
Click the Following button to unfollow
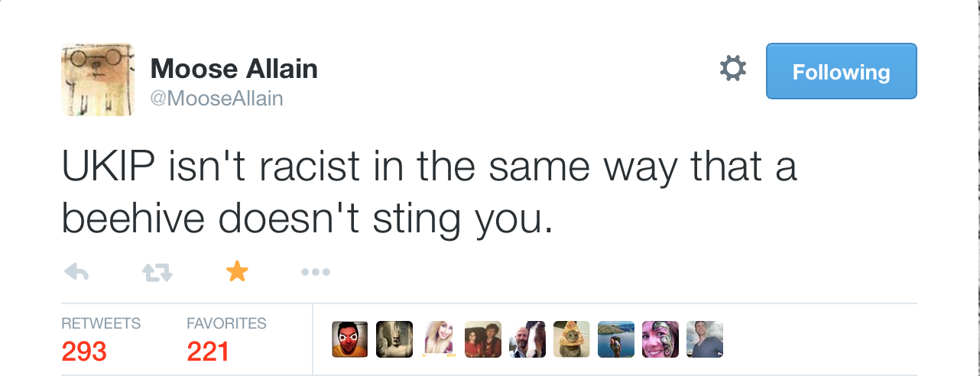(x=841, y=72)
